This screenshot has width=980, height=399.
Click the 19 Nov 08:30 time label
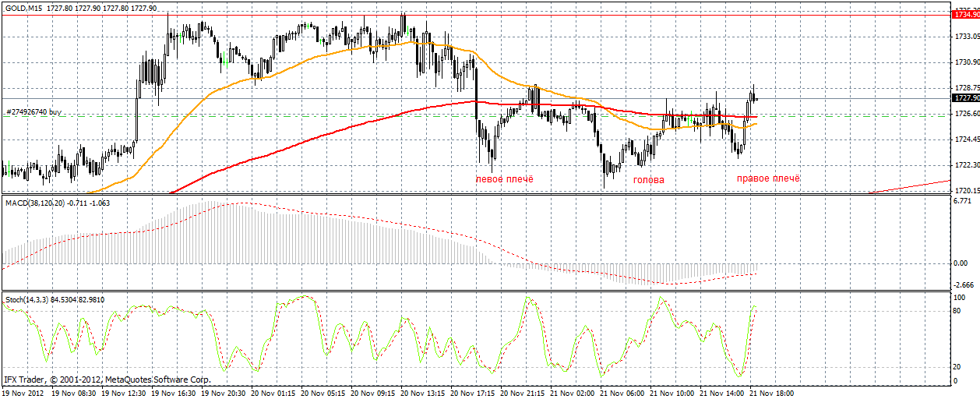click(74, 394)
